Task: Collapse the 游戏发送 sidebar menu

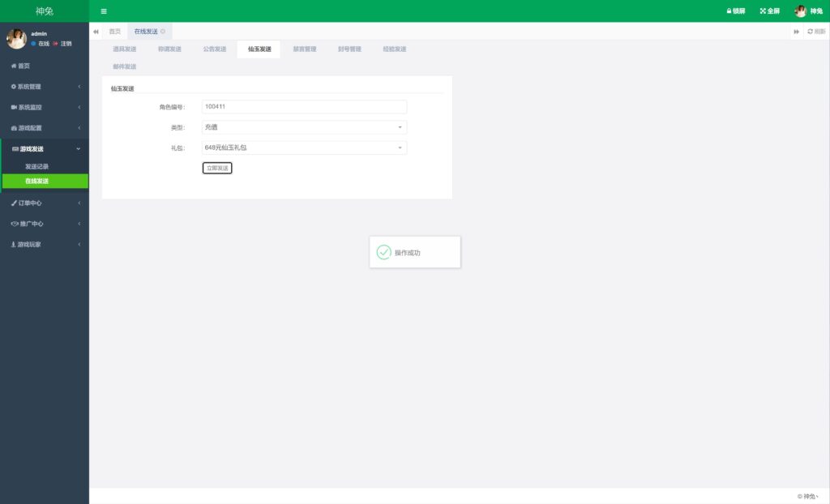Action: 45,149
